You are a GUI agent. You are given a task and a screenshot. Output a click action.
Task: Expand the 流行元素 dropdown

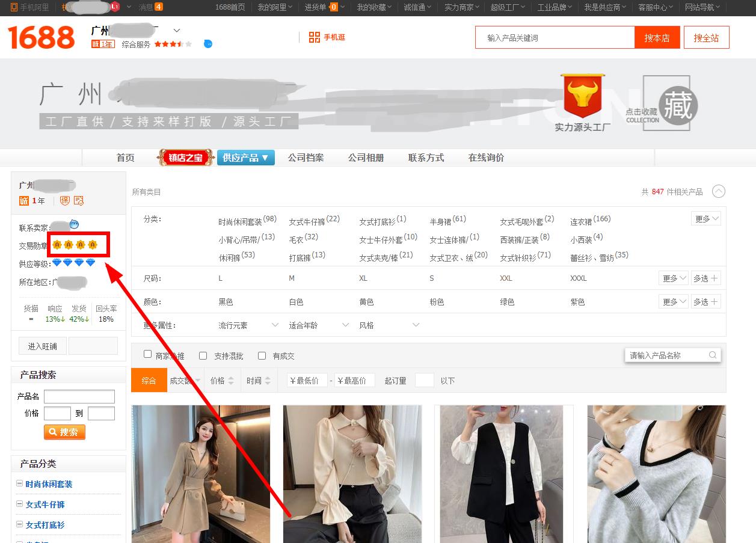(248, 325)
